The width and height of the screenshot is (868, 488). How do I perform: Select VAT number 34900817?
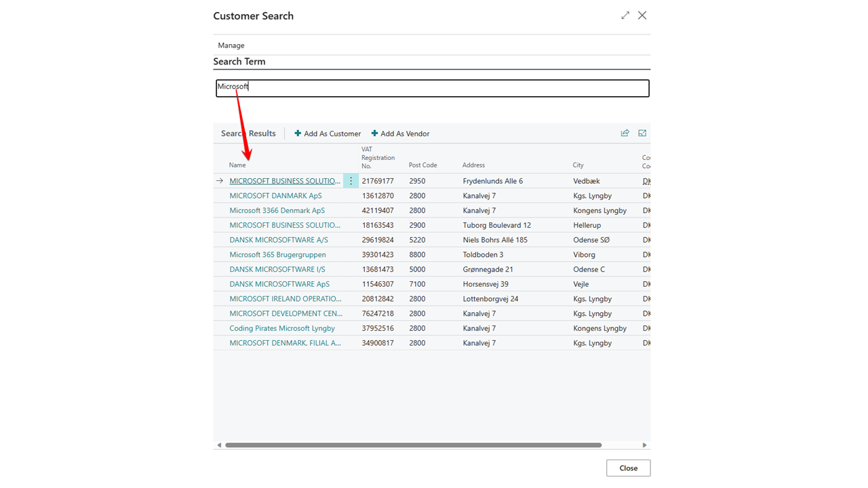point(378,343)
